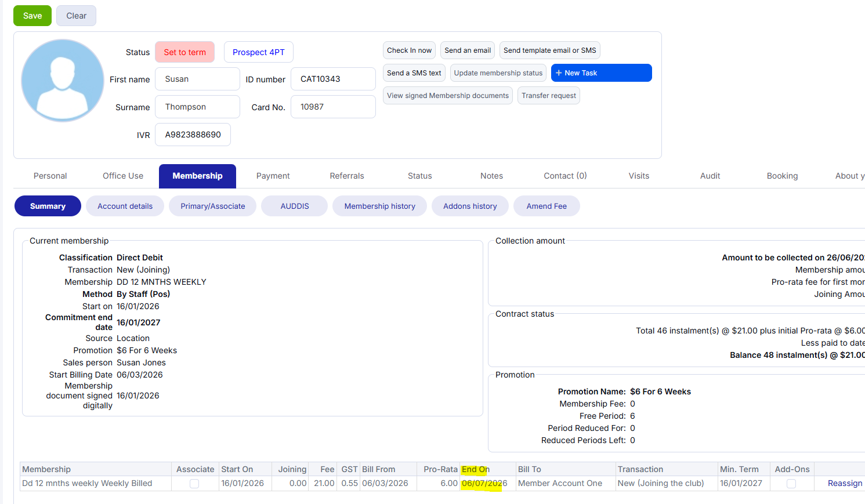Click the First name field containing Susan
Viewport: 865px width, 504px height.
click(197, 79)
